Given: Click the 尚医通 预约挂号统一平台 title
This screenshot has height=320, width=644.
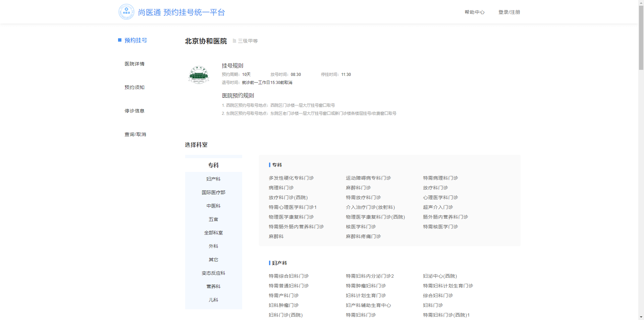Looking at the screenshot, I should [x=181, y=12].
